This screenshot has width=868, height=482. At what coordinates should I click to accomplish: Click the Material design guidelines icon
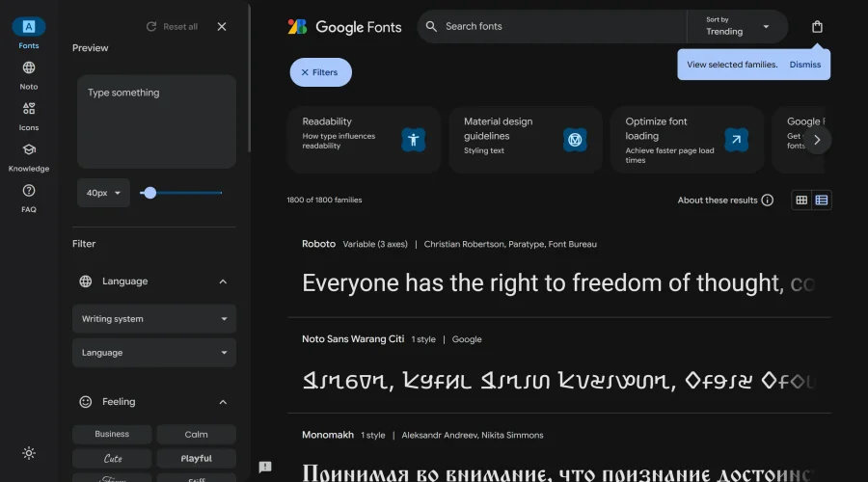pos(575,140)
